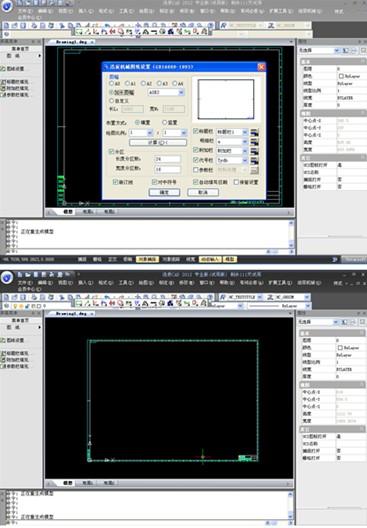Toggle the 对中符号 checkbox
367x528 pixels.
pos(155,182)
